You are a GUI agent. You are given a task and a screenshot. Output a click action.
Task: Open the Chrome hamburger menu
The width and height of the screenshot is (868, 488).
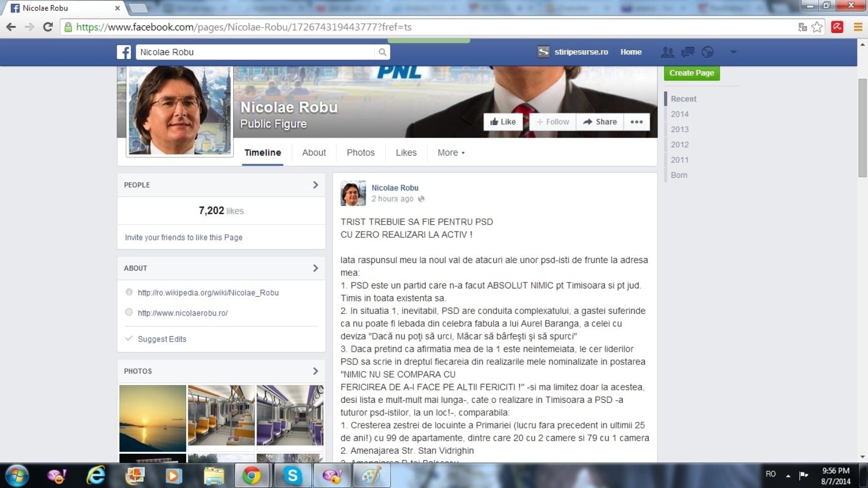858,27
